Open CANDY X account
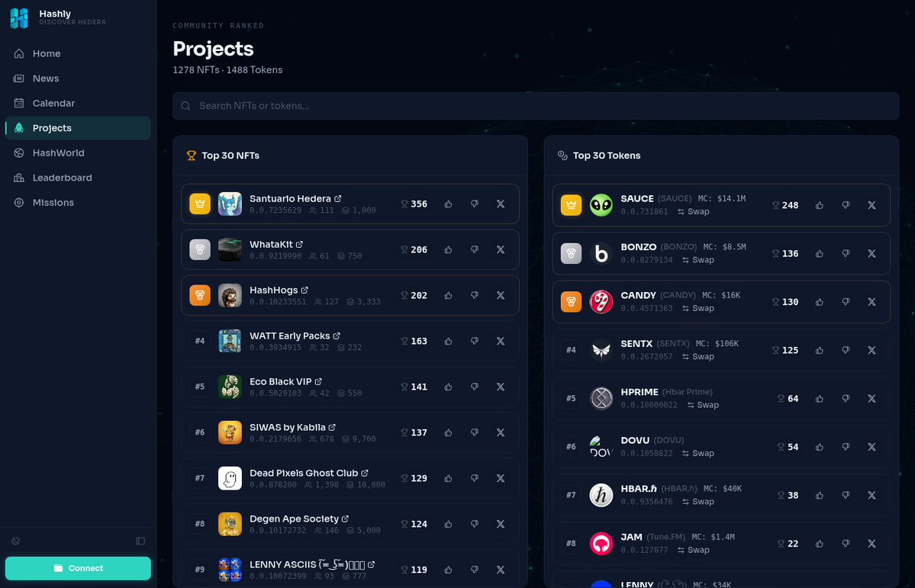Image resolution: width=915 pixels, height=588 pixels. [x=872, y=302]
